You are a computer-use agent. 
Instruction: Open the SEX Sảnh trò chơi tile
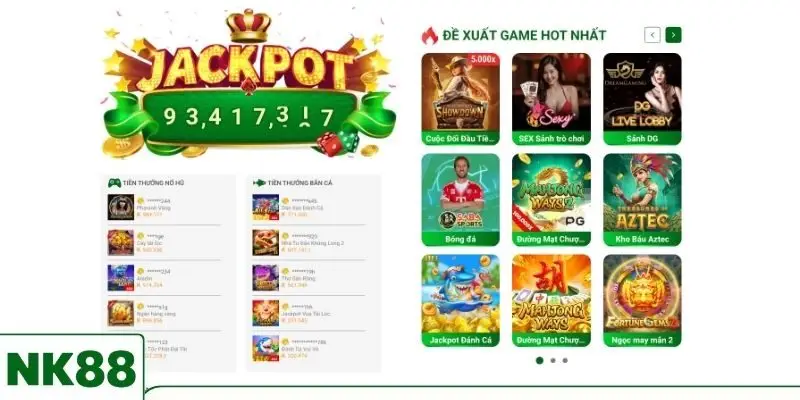552,99
